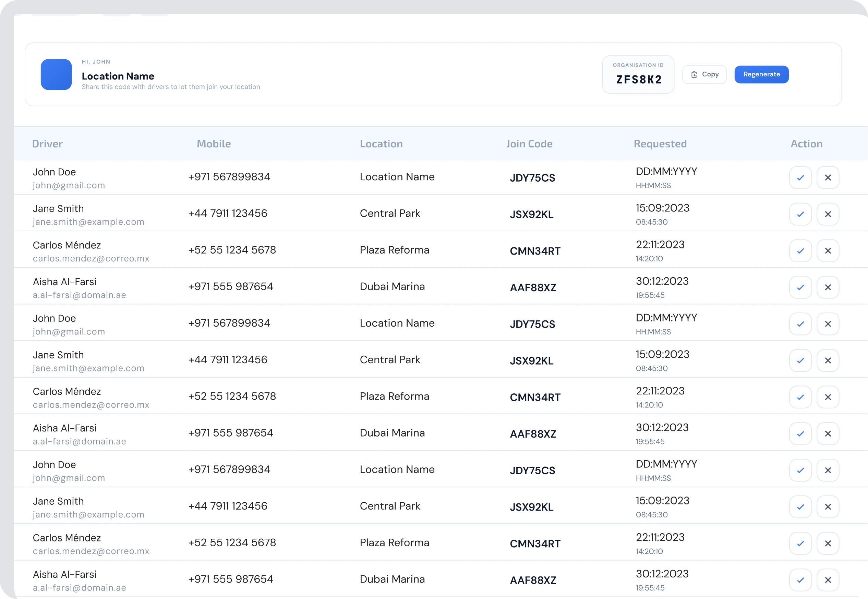Screen dimensions: 868x599
Task: Select the first Dubai Marina location cell
Action: coord(392,286)
